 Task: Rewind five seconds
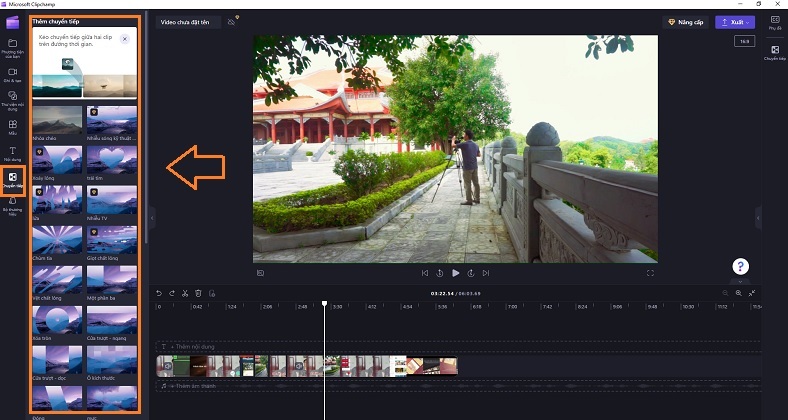click(440, 273)
